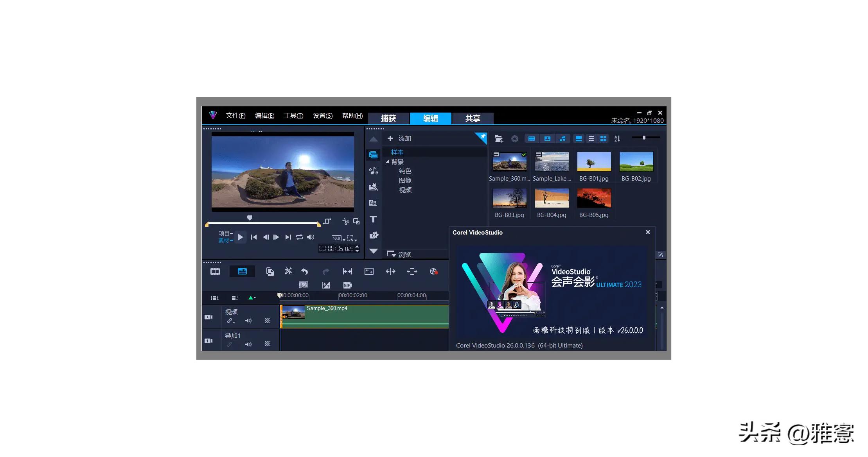The width and height of the screenshot is (868, 457).
Task: Open the Transitions panel (AB icon)
Action: [373, 203]
